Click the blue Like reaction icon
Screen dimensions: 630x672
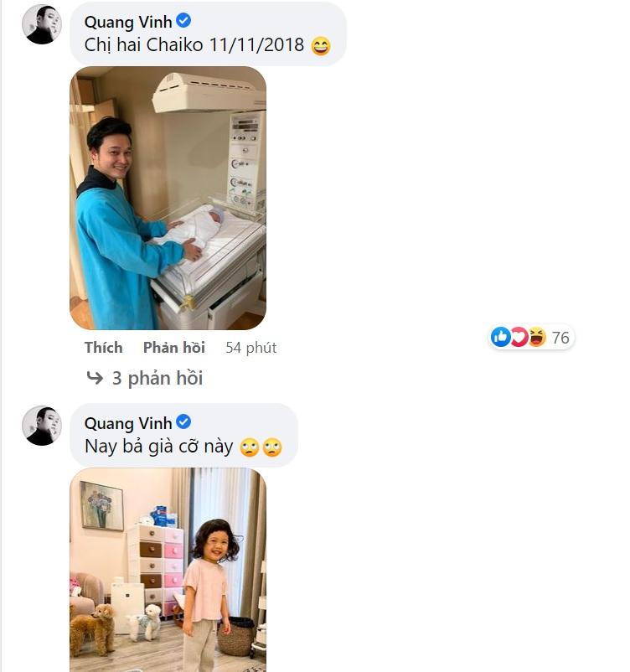[x=501, y=337]
